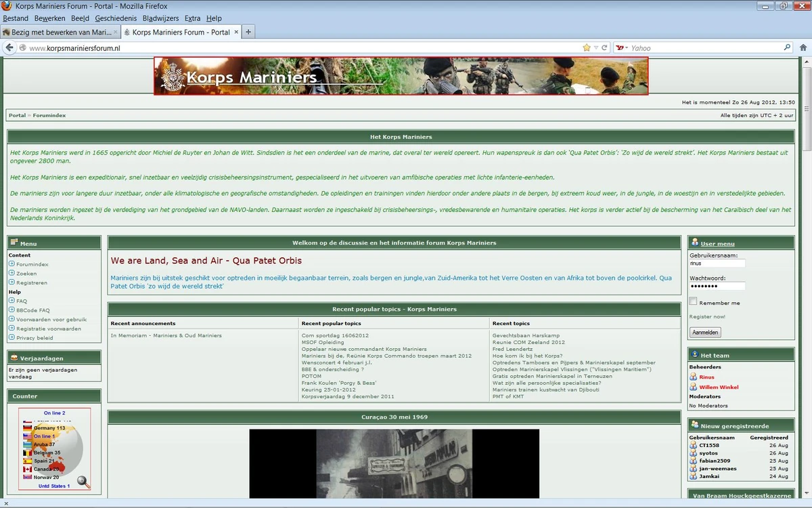812x508 pixels.
Task: Click the User menu header icon
Action: (x=696, y=242)
